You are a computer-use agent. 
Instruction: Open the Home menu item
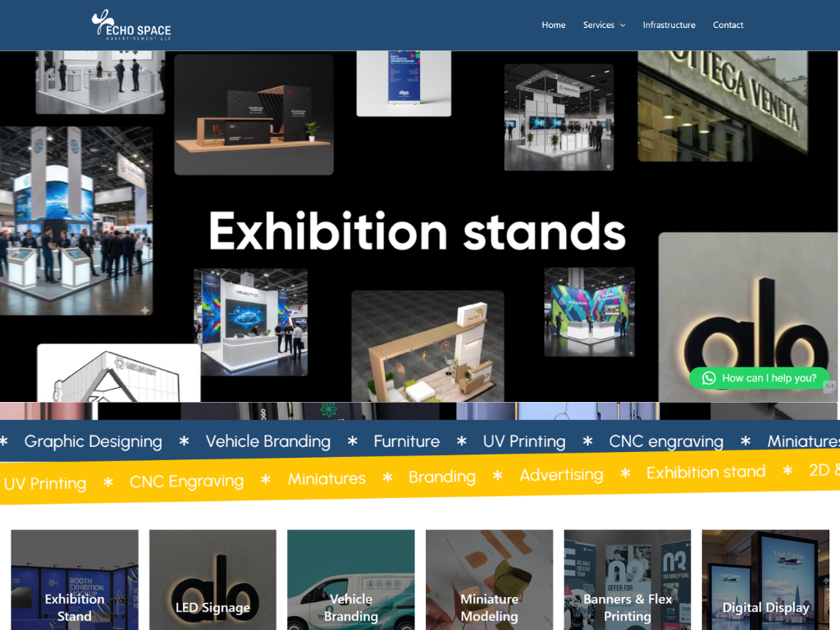pyautogui.click(x=553, y=25)
